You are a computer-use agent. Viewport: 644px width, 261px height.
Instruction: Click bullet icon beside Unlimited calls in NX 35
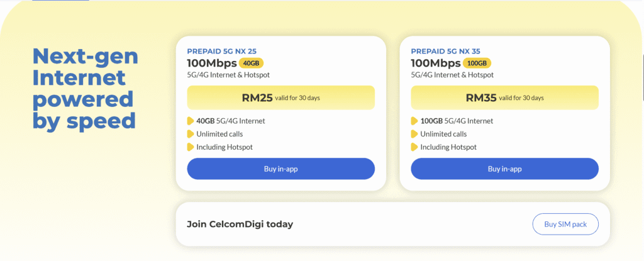(414, 134)
